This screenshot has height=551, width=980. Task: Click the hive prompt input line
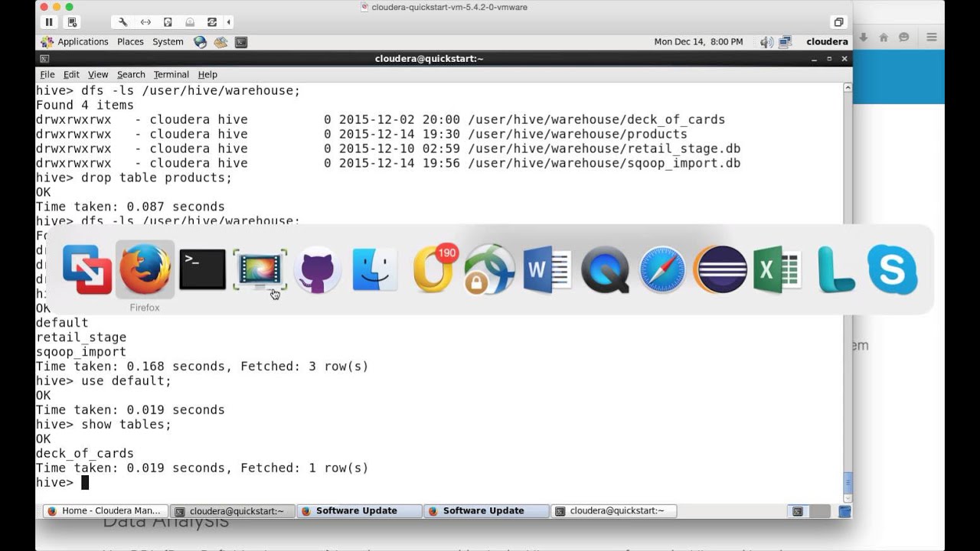(440, 482)
